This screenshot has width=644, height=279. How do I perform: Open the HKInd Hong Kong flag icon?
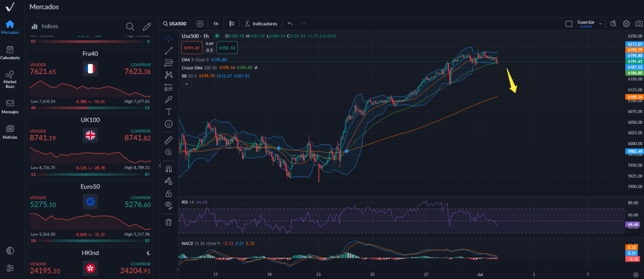(91, 268)
